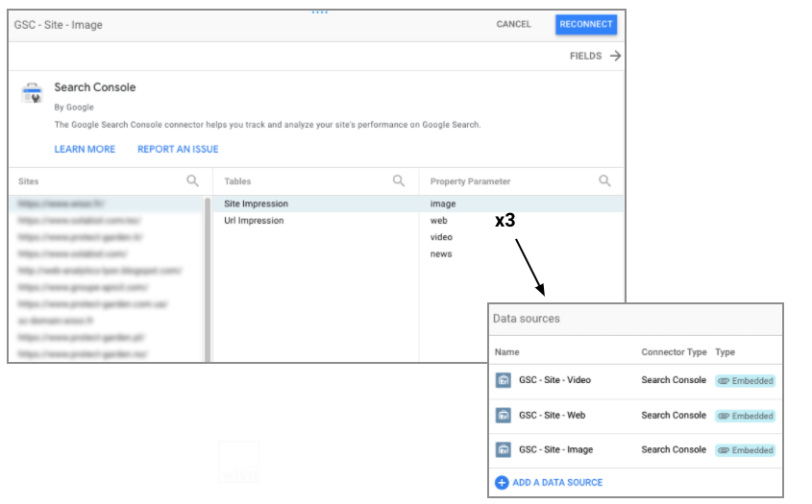Open the REPORT AN ISSUE link
This screenshot has width=812, height=504.
178,149
